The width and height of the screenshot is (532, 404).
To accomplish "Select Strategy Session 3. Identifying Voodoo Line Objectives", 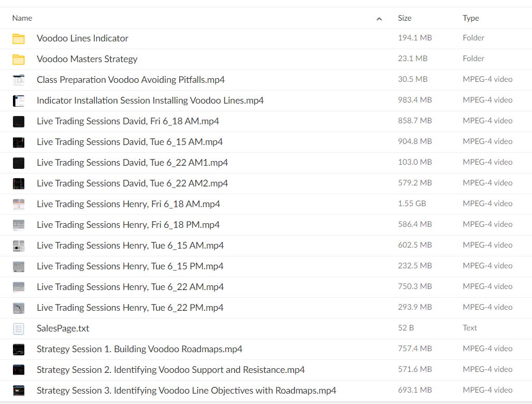I will tap(186, 391).
